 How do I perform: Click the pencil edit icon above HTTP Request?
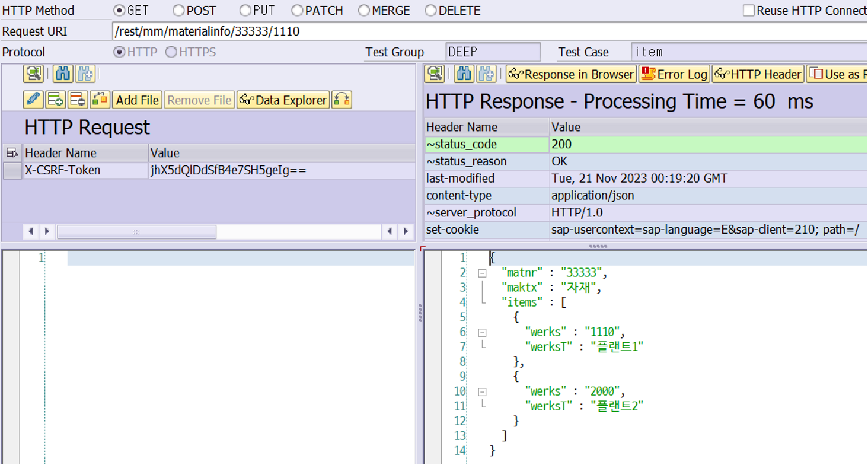(34, 100)
